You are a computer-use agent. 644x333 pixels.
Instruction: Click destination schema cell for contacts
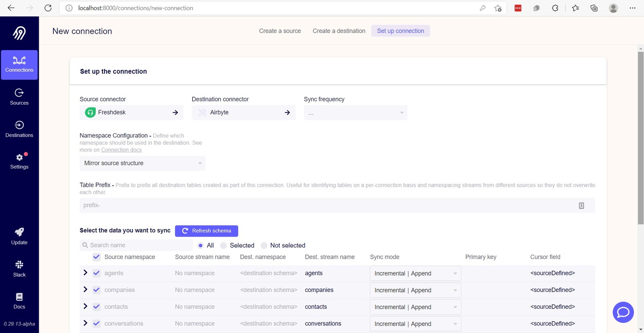click(269, 307)
